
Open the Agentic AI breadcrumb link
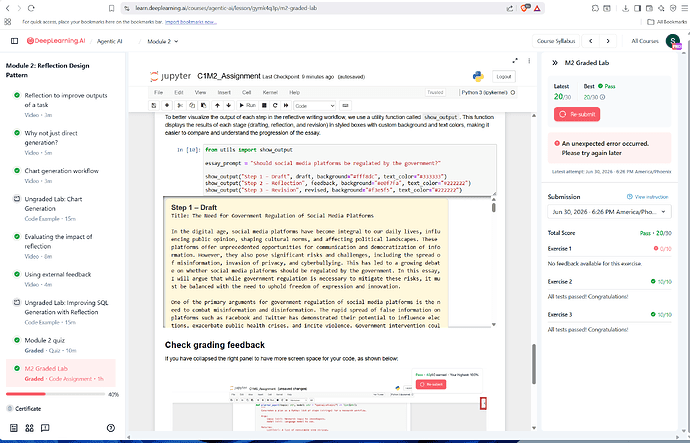[x=110, y=41]
